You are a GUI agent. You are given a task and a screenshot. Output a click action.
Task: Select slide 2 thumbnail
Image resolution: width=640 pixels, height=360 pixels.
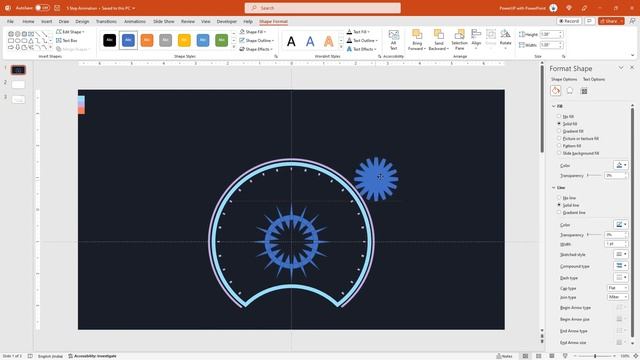point(18,84)
